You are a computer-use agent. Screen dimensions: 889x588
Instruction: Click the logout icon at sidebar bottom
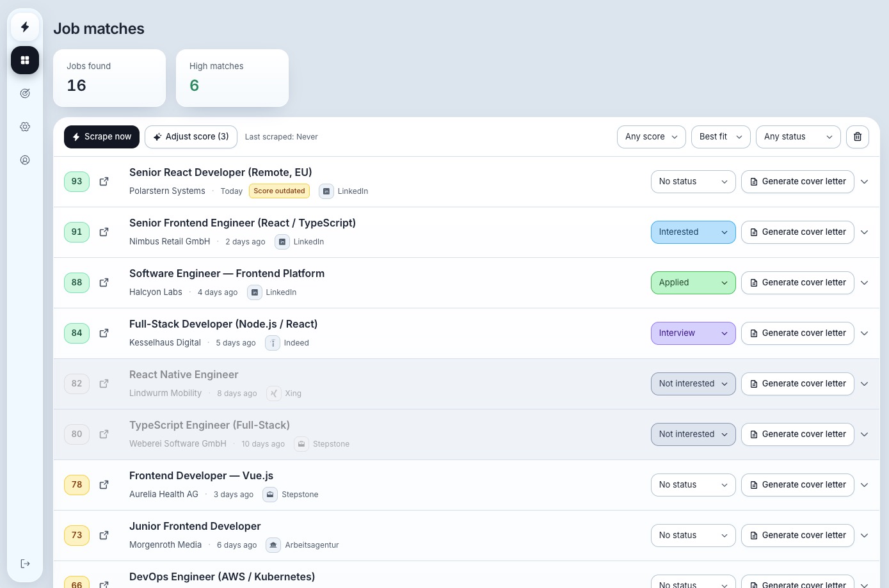pos(25,564)
